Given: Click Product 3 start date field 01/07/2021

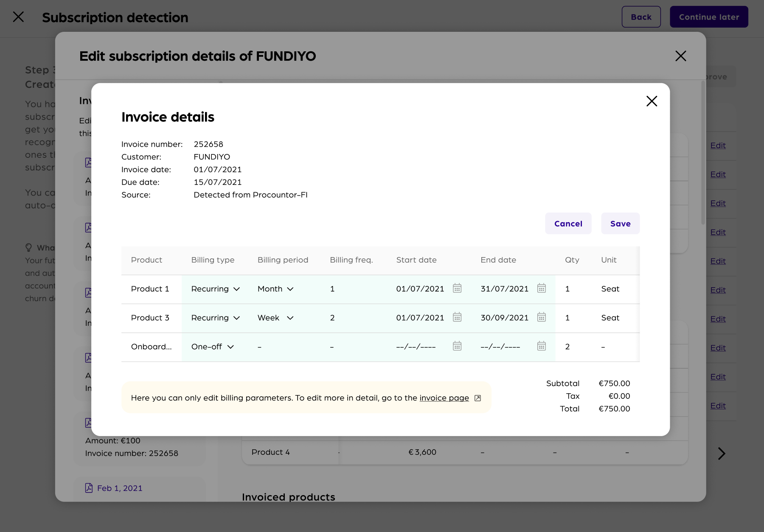Looking at the screenshot, I should pos(420,318).
